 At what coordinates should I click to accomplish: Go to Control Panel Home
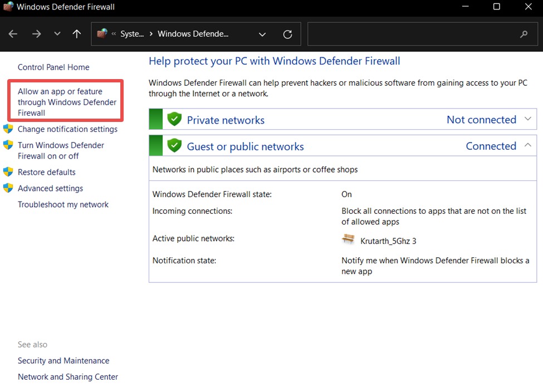click(53, 67)
